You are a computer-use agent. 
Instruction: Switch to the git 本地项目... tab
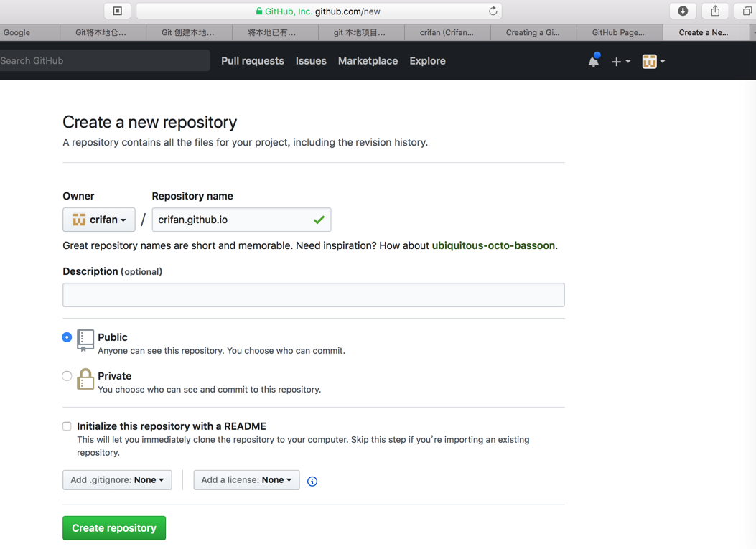[361, 32]
